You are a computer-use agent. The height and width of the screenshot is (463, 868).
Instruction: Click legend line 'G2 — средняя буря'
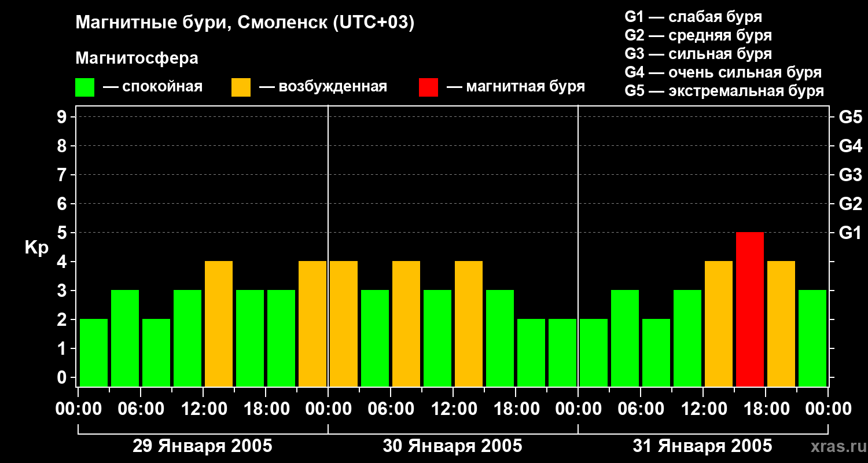(698, 35)
